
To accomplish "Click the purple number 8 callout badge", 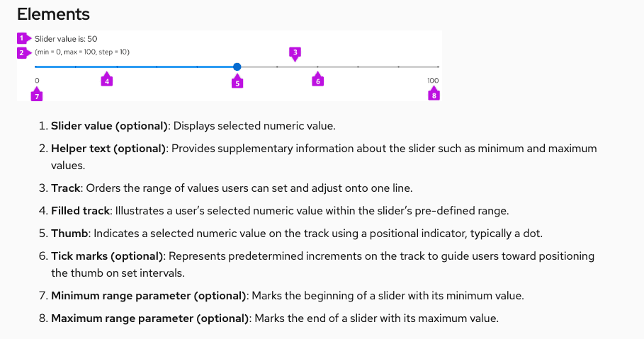I will tap(434, 95).
